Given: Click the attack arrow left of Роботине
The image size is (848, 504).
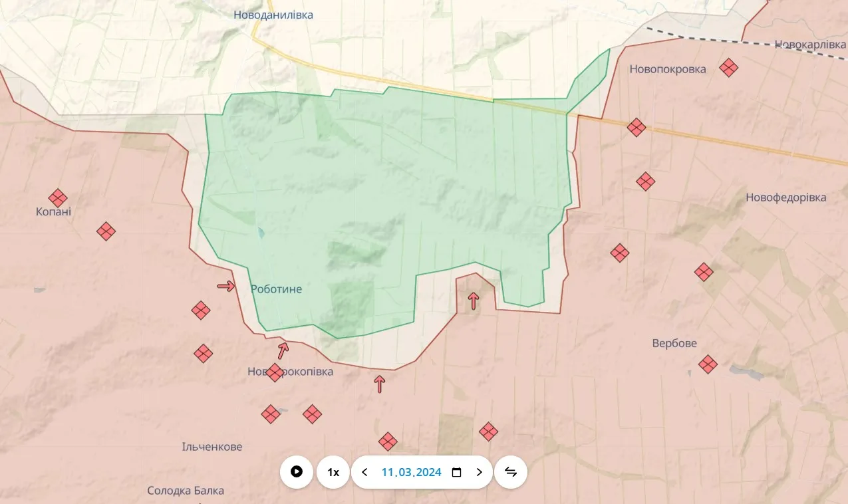Looking at the screenshot, I should (x=226, y=286).
